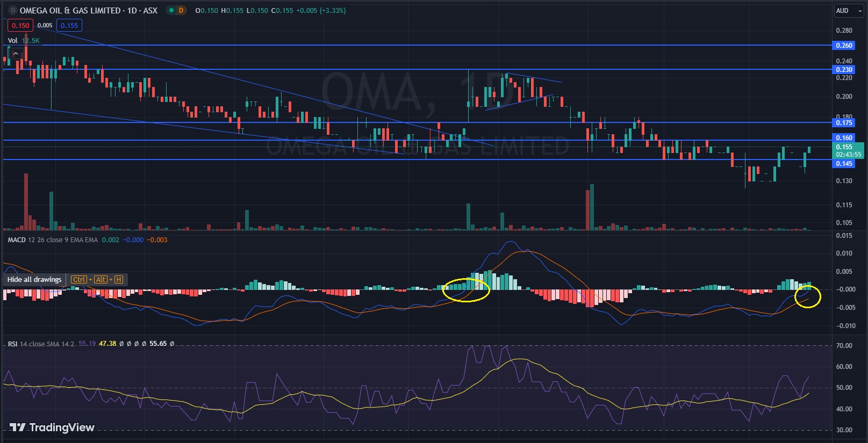This screenshot has height=443, width=868.
Task: Click the 0.175 horizontal line price label
Action: 844,123
